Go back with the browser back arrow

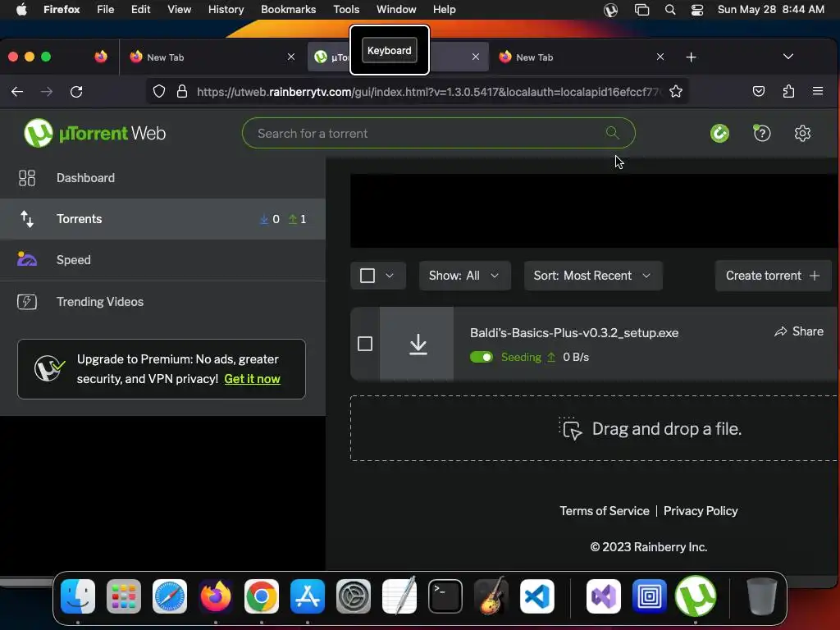point(17,92)
